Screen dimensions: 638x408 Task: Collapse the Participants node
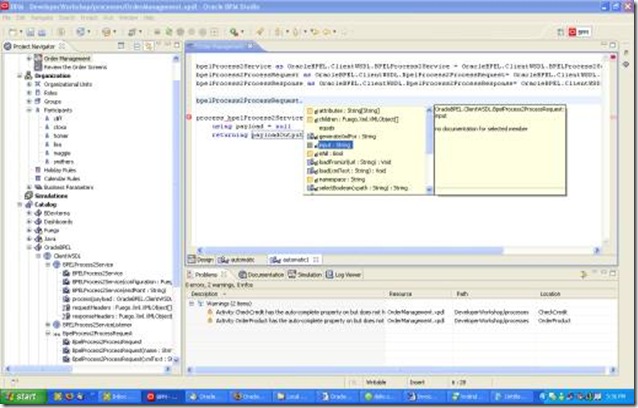[29, 110]
